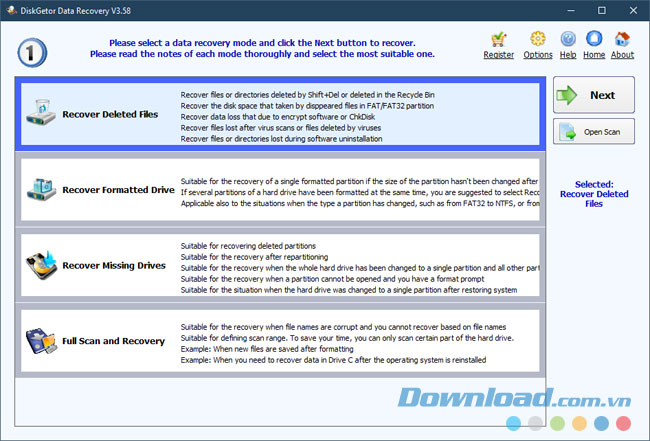The width and height of the screenshot is (650, 441).
Task: Select Recover Deleted Files mode label
Action: tap(110, 114)
